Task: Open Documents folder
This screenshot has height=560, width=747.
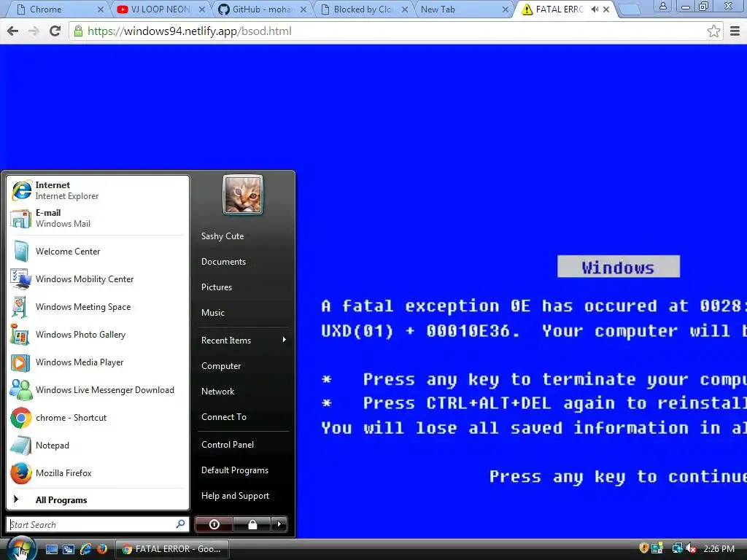Action: pos(223,262)
